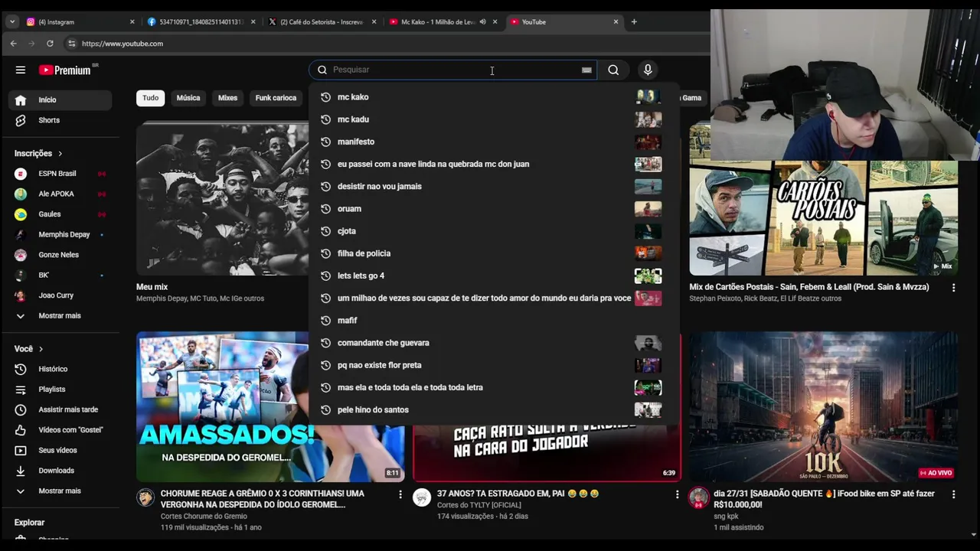Image resolution: width=980 pixels, height=551 pixels.
Task: Select the Tudo filter chip
Action: [x=151, y=98]
